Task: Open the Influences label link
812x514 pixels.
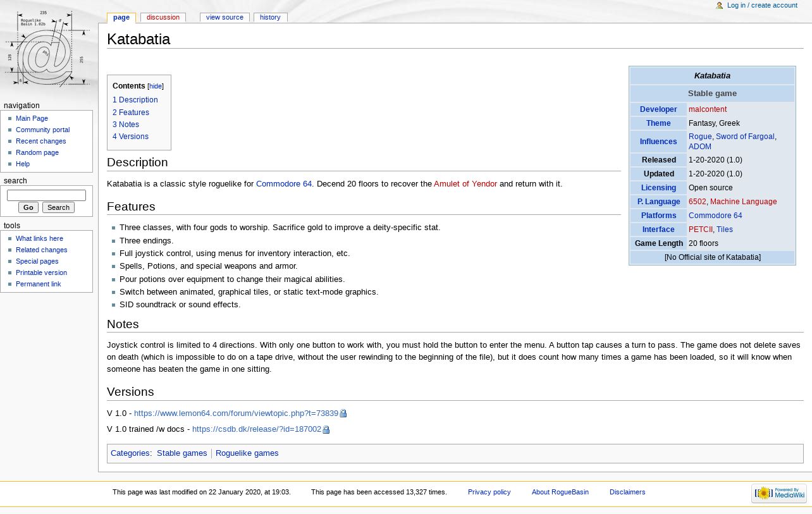Action: 658,142
